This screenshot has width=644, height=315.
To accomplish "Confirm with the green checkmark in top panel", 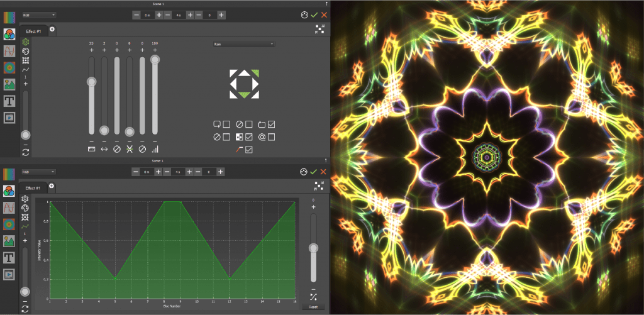I will click(314, 14).
